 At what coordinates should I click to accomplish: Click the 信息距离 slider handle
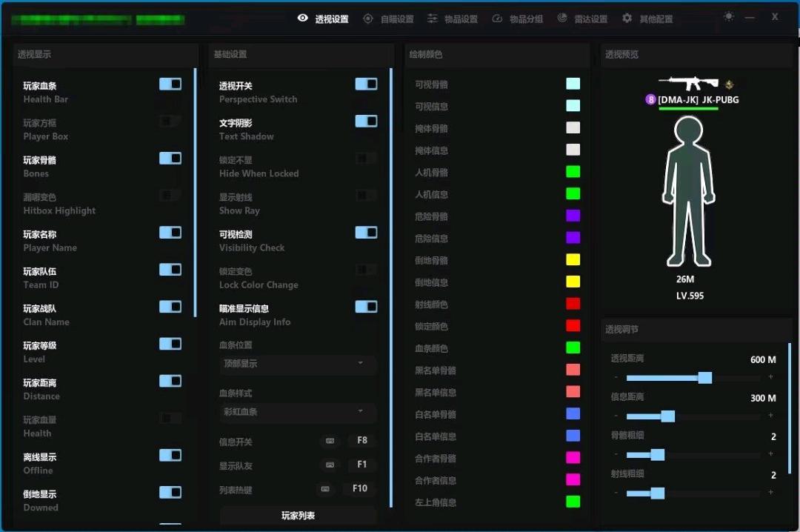pyautogui.click(x=668, y=416)
